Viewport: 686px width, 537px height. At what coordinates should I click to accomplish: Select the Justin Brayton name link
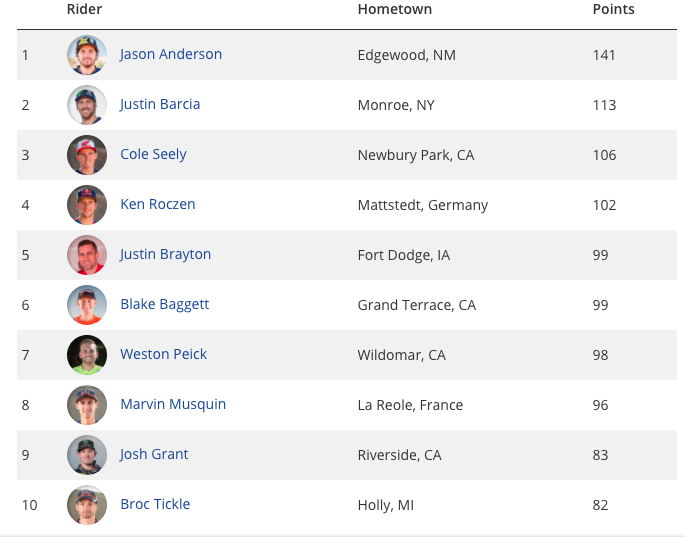click(165, 254)
